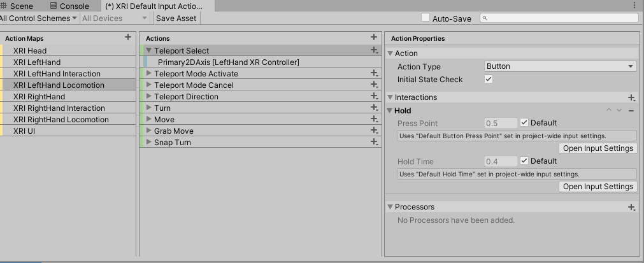Screen dimensions: 644x263
Task: Add a new action map with plus icon
Action: (128, 38)
